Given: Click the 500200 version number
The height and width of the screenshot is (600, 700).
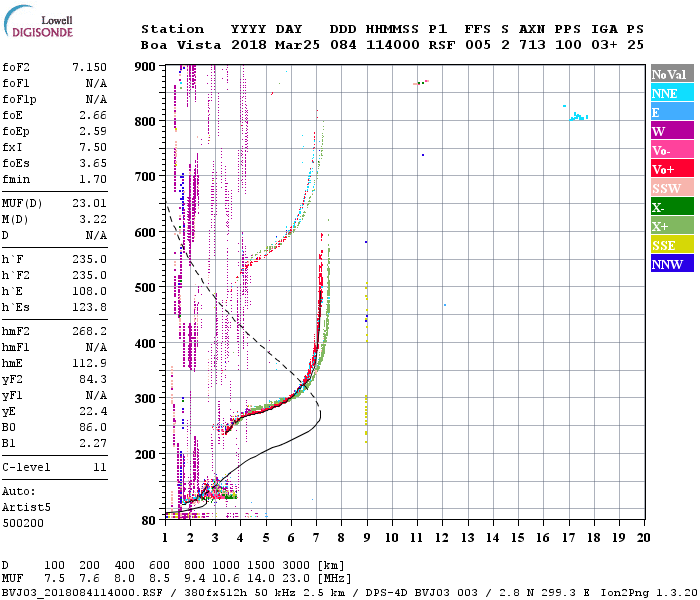Looking at the screenshot, I should [x=23, y=523].
